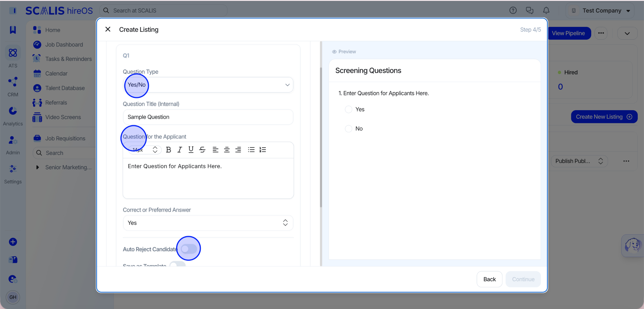Click the mascot assistant icon
This screenshot has width=644, height=309.
point(633,245)
